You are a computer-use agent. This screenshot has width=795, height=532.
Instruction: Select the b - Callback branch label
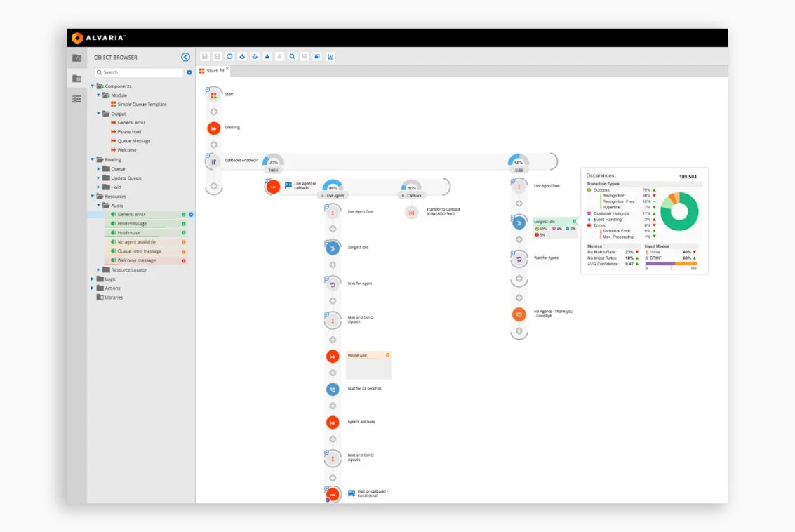point(411,196)
